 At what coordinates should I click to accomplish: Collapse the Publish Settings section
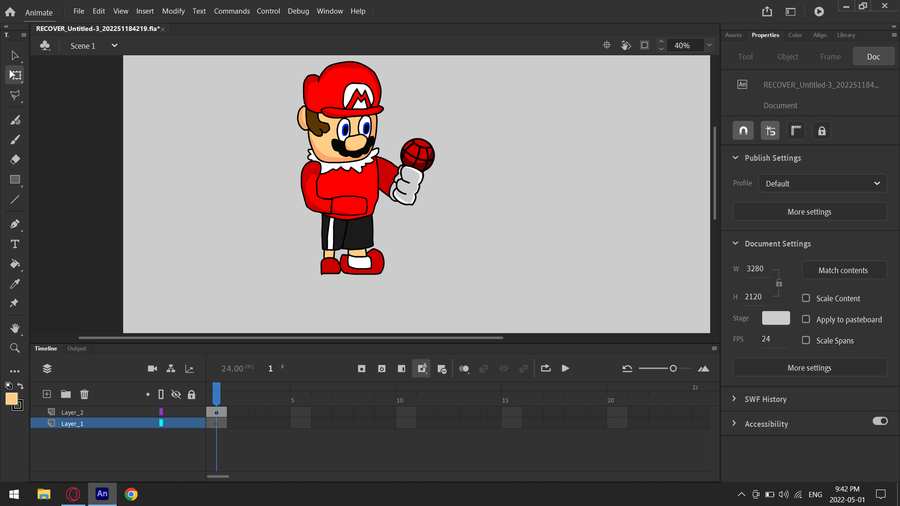tap(735, 158)
